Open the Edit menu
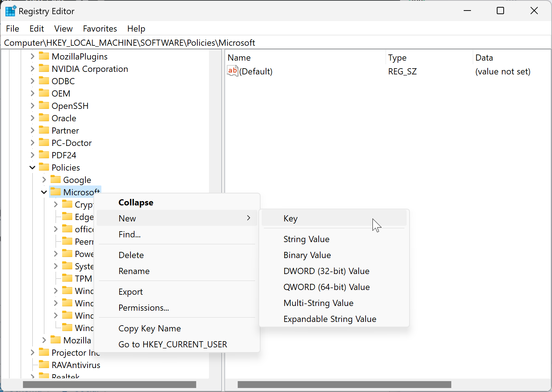The height and width of the screenshot is (392, 552). 37,29
